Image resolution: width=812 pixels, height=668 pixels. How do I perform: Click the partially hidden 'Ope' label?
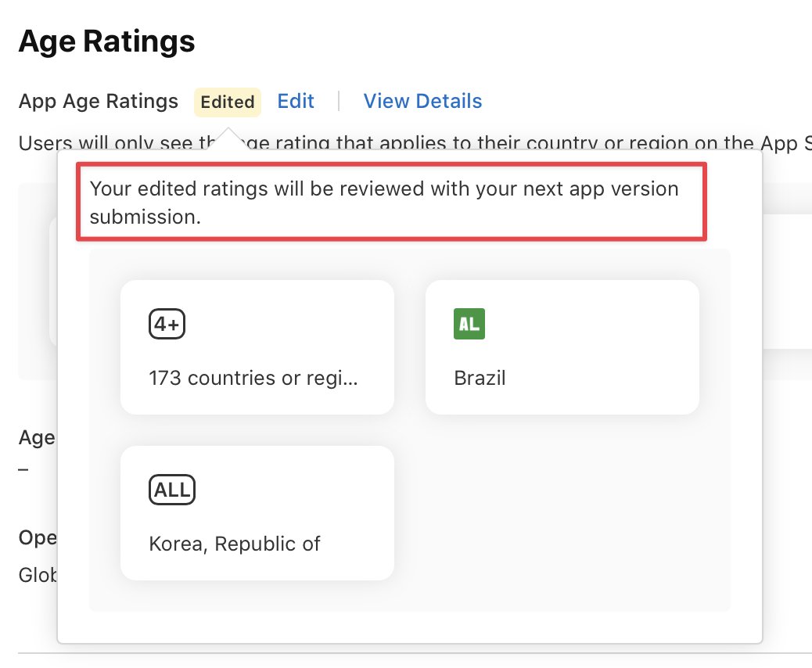38,538
